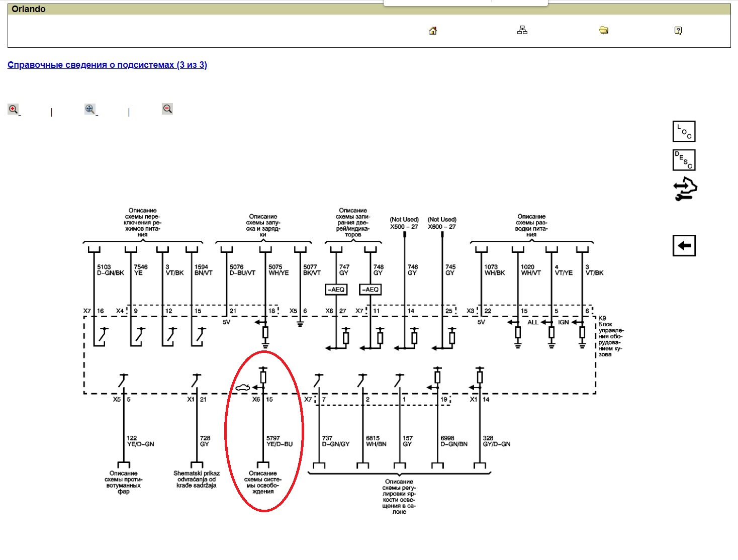Open the LOC component locator icon

(x=684, y=132)
